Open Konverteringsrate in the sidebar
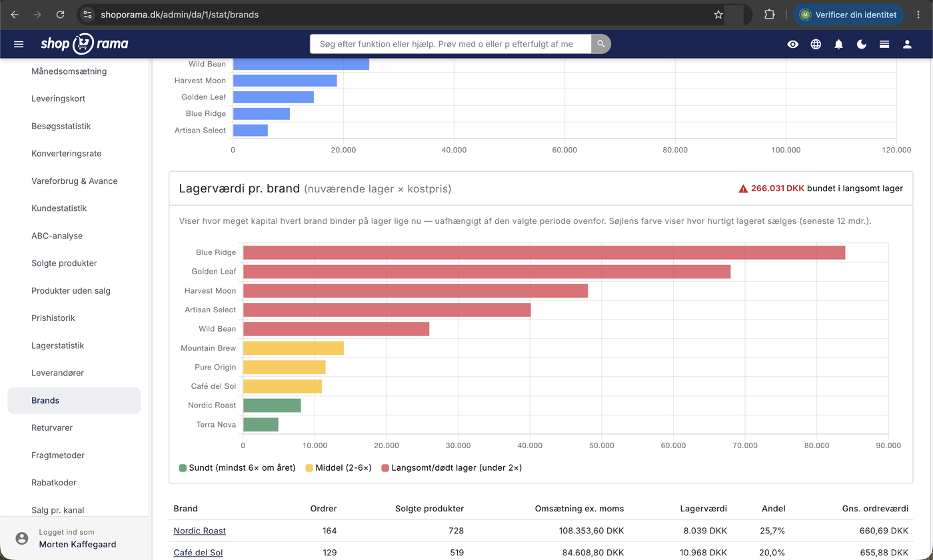933x560 pixels. click(x=67, y=153)
